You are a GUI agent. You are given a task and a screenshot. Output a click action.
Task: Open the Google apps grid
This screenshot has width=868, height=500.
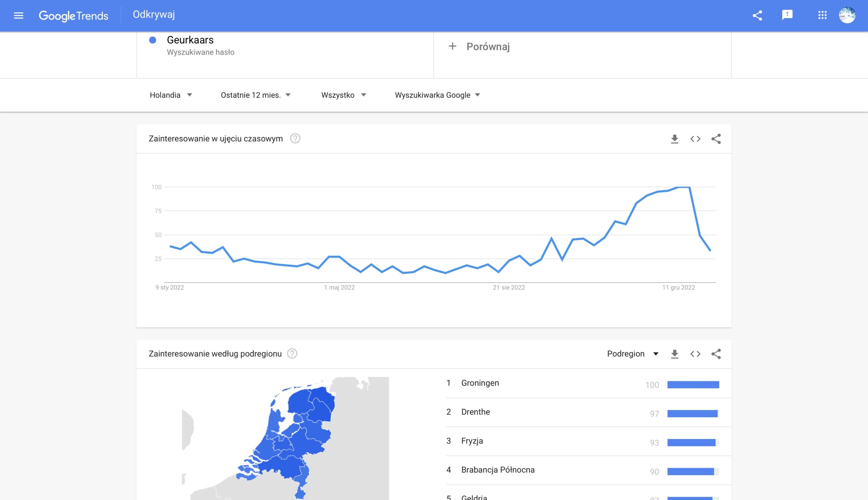click(822, 15)
